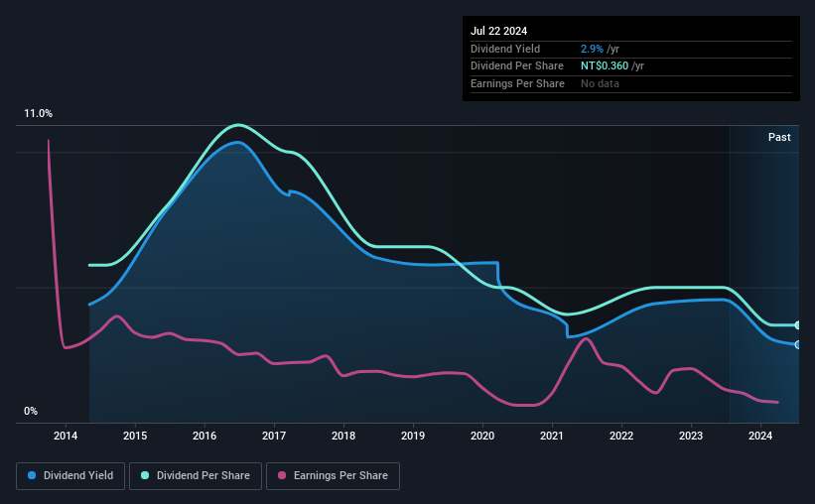Viewport: 815px width, 504px height.
Task: Click the No data earnings value
Action: [600, 83]
